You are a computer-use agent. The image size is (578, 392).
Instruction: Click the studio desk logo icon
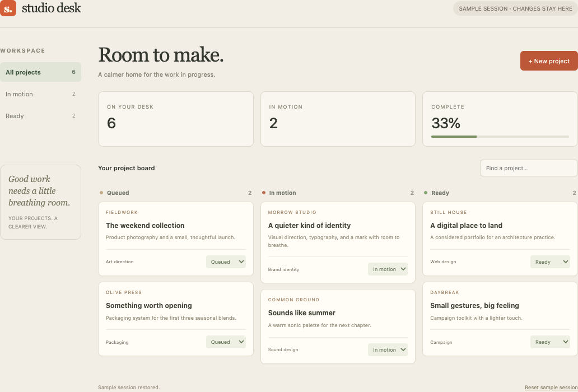8,8
